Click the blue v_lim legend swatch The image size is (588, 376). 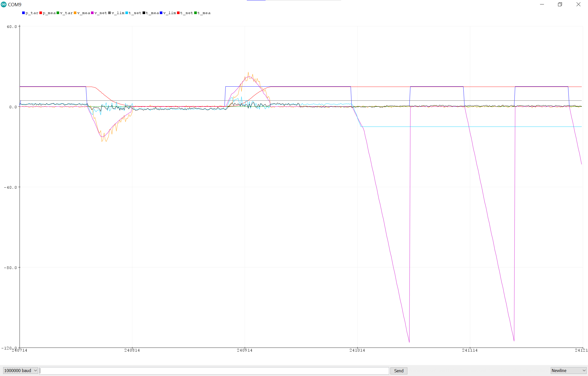click(x=161, y=13)
